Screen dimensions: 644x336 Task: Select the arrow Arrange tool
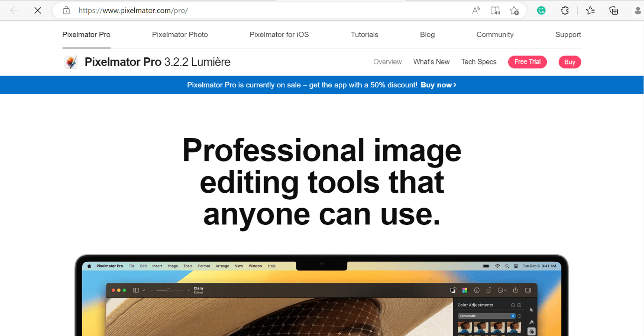point(532,310)
